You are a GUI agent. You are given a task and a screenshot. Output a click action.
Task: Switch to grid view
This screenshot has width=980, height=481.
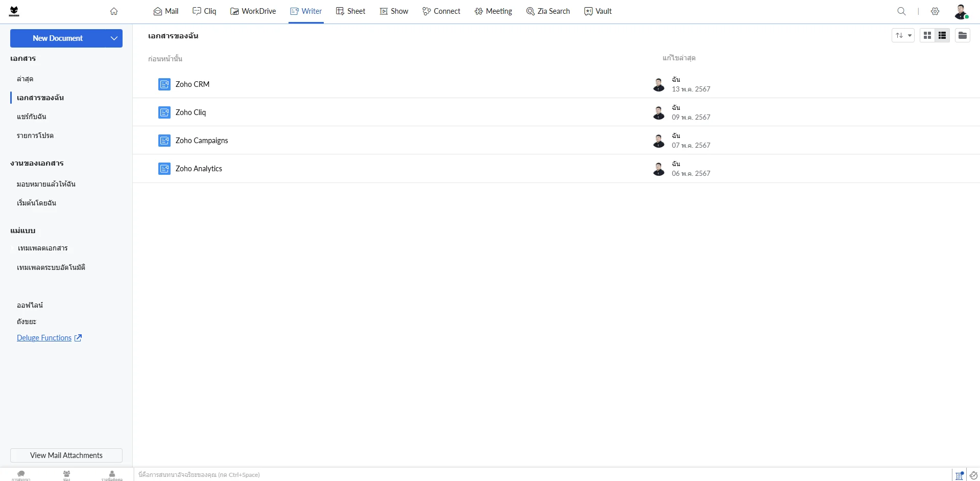click(x=927, y=35)
